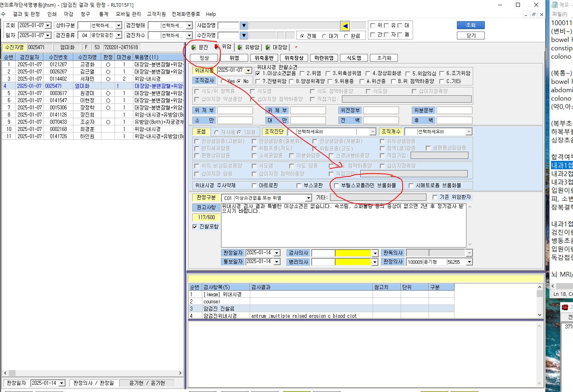
Task: Click the red flag icon on 위암 tab
Action: (x=217, y=47)
